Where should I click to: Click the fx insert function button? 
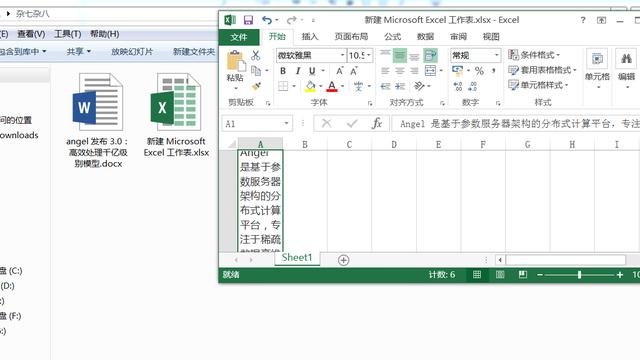376,123
